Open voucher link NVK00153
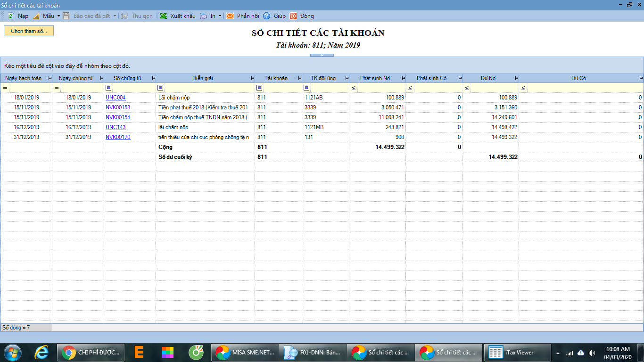This screenshot has height=362, width=644. (118, 107)
